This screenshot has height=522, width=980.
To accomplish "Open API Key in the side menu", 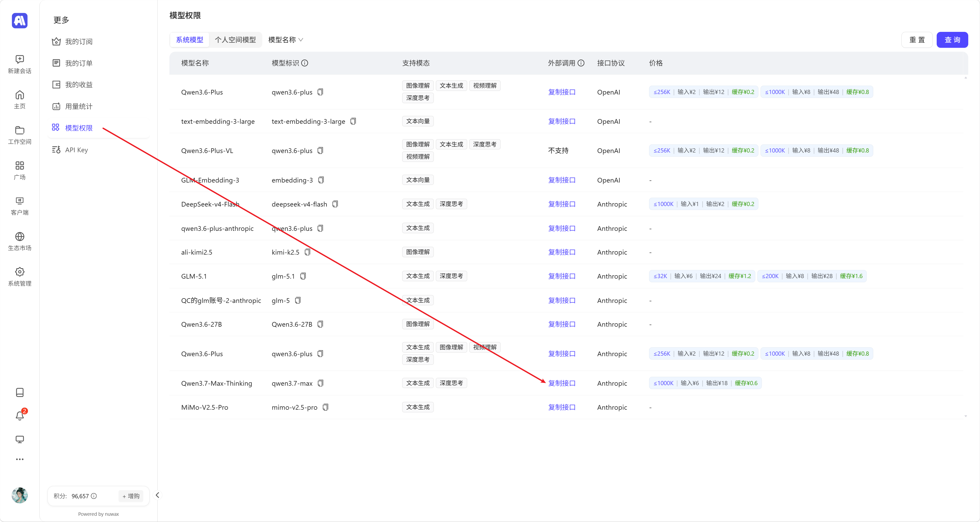I will (99, 150).
